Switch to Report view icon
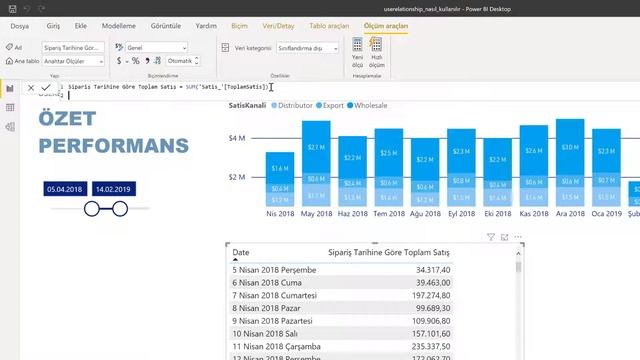 tap(10, 89)
